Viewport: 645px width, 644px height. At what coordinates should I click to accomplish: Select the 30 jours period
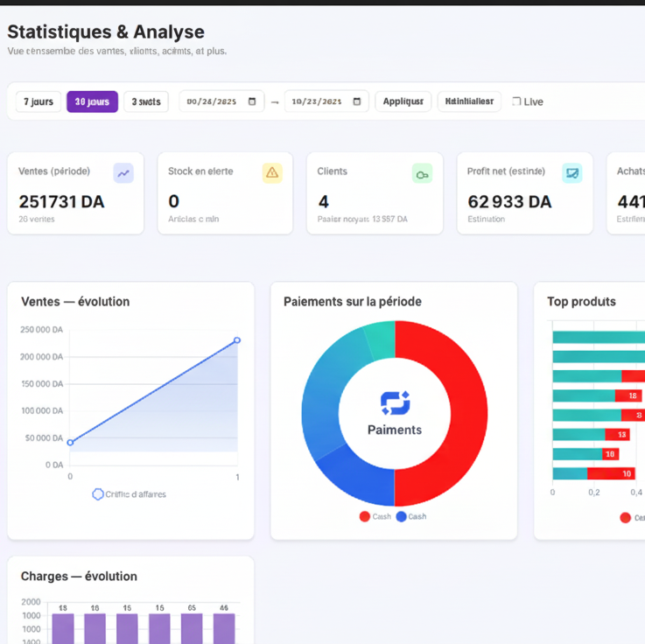pos(92,101)
